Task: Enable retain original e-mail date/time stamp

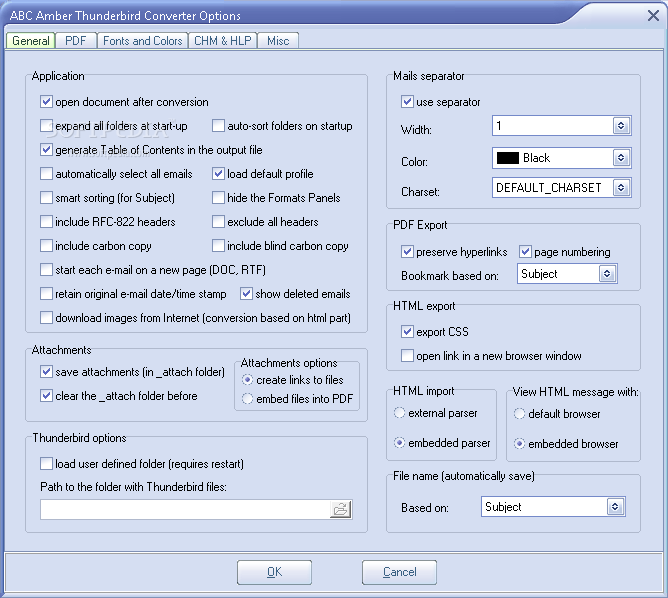Action: tap(46, 294)
